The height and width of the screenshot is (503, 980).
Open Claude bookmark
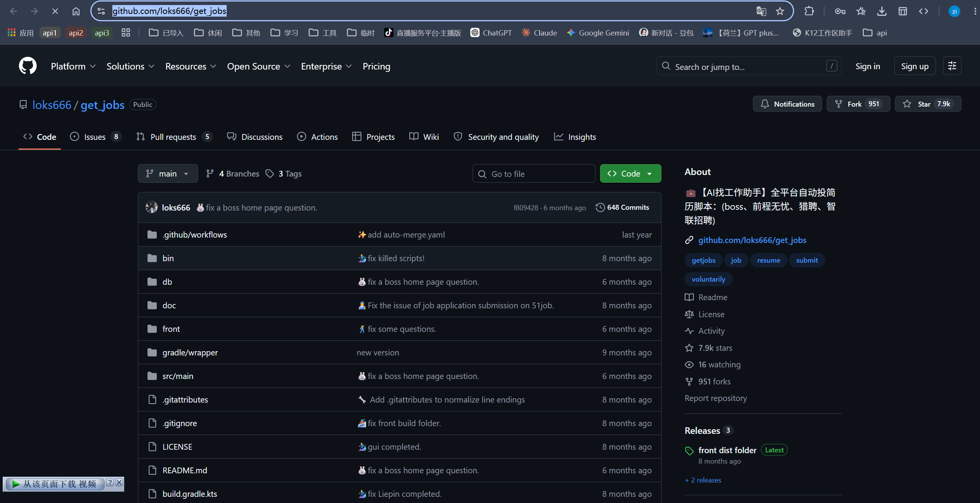pyautogui.click(x=539, y=33)
